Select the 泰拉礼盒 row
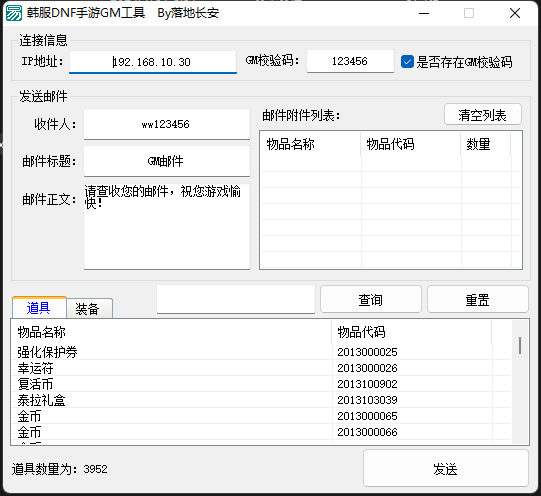 point(261,400)
